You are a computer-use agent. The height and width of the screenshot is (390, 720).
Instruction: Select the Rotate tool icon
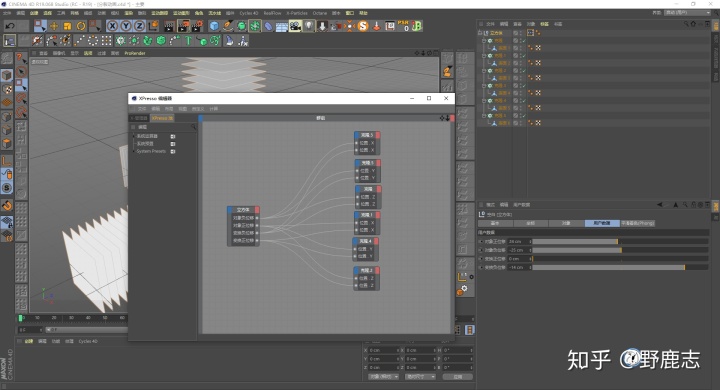[81, 26]
